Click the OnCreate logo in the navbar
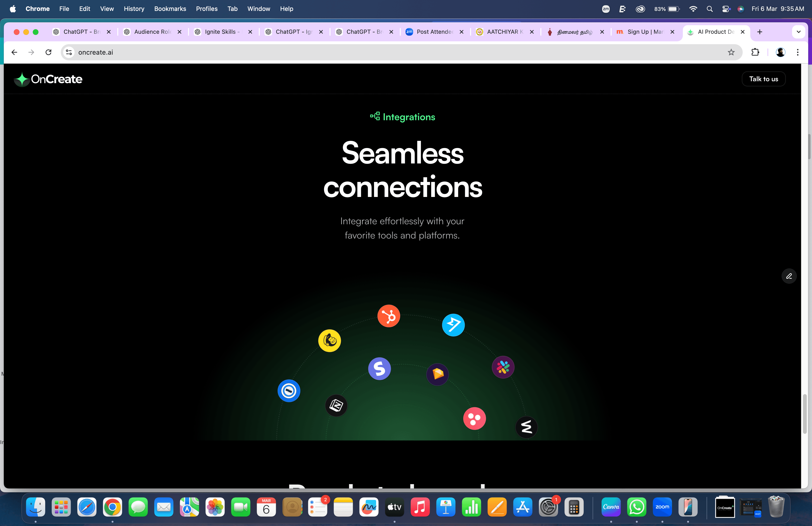This screenshot has height=526, width=812. tap(48, 79)
